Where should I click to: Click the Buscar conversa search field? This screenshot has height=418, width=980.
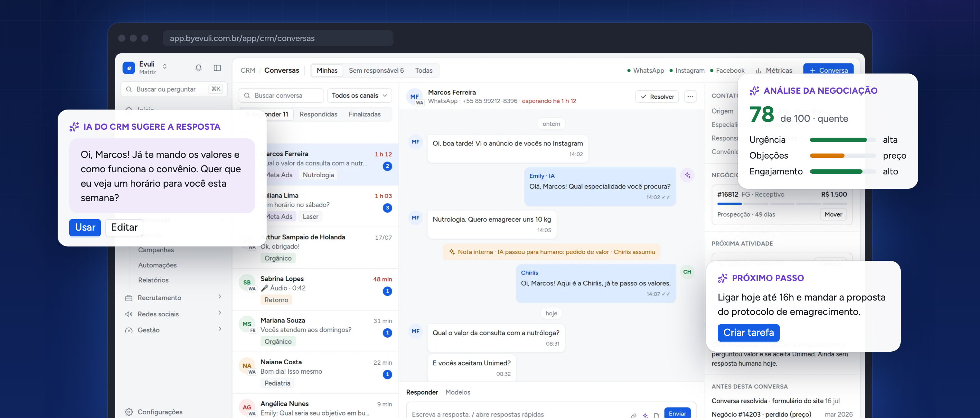(x=281, y=95)
